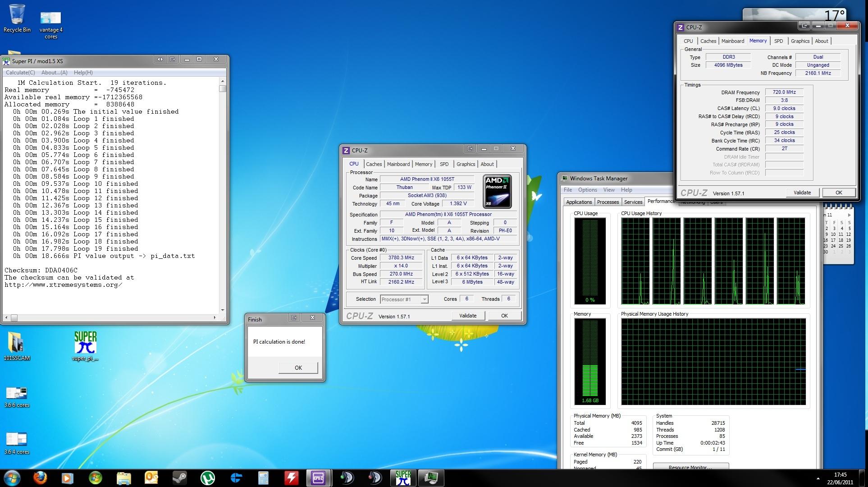
Task: Select the '3.6 6 cores' desktop icon
Action: coord(17,397)
